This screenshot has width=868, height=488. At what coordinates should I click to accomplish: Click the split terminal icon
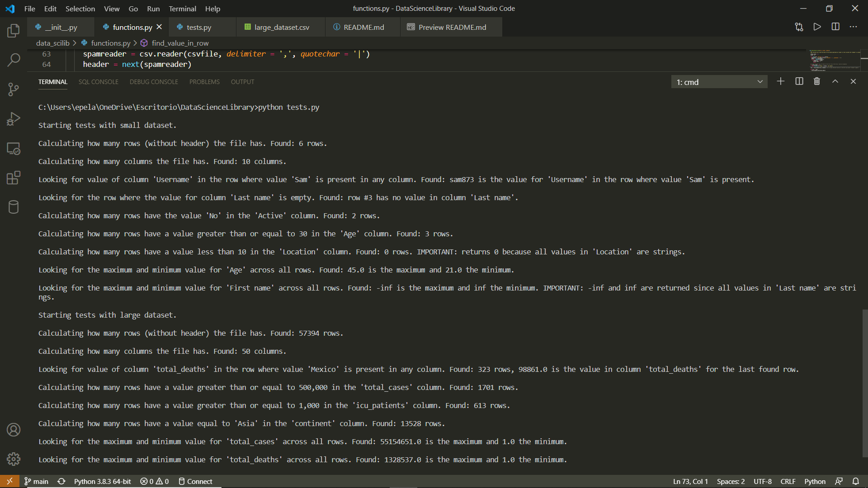pos(799,81)
